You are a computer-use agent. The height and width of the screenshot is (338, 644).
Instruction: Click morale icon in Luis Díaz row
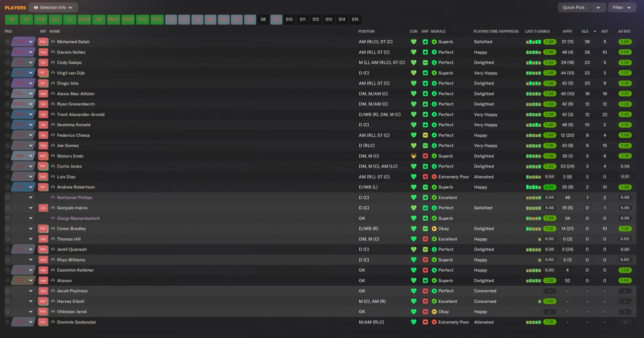tap(434, 177)
